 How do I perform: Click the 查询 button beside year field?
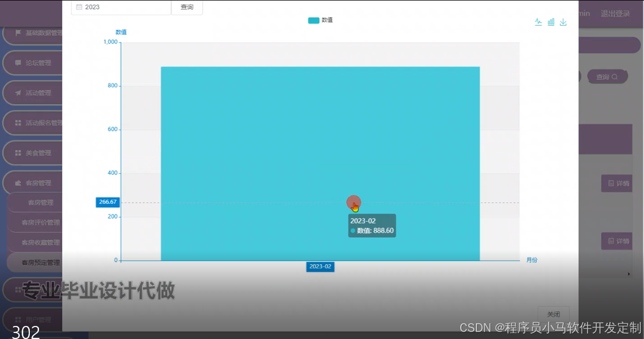coord(187,7)
